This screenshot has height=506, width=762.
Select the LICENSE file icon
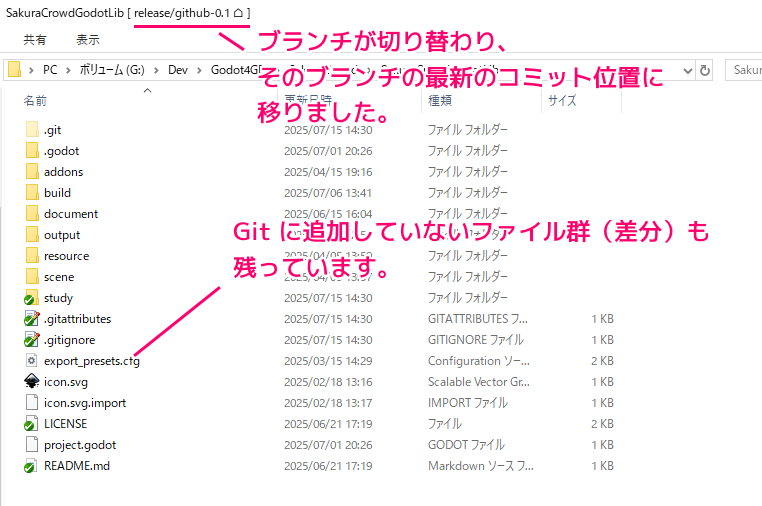(31, 424)
